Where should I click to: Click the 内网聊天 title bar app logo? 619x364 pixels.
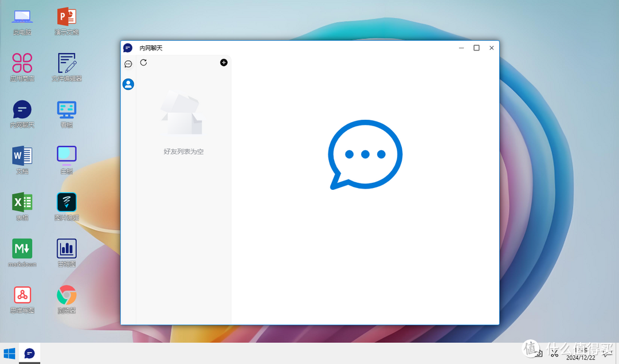tap(128, 48)
